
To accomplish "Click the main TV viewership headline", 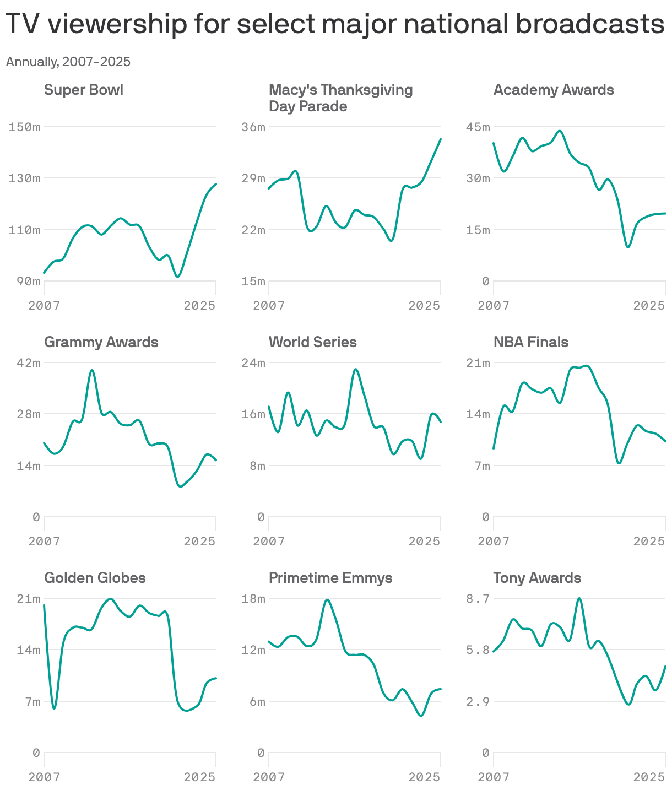I will pos(335,24).
